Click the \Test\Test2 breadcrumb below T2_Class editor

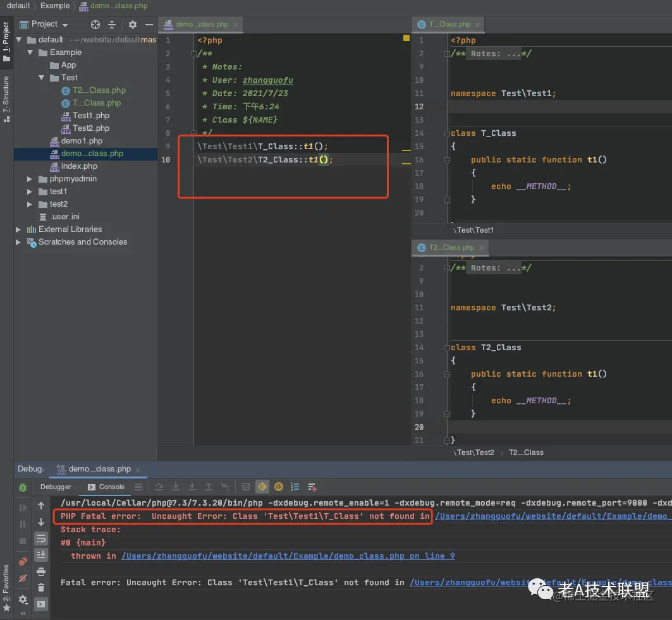(474, 453)
